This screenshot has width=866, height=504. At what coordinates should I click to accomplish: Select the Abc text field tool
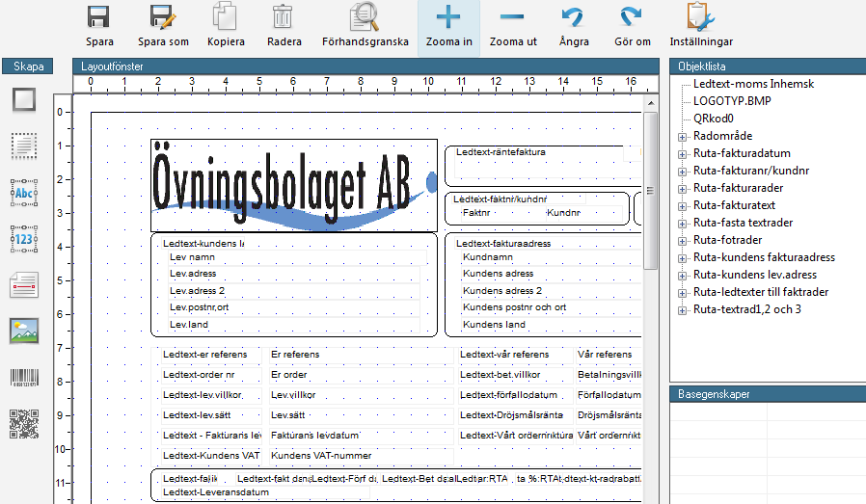click(24, 193)
